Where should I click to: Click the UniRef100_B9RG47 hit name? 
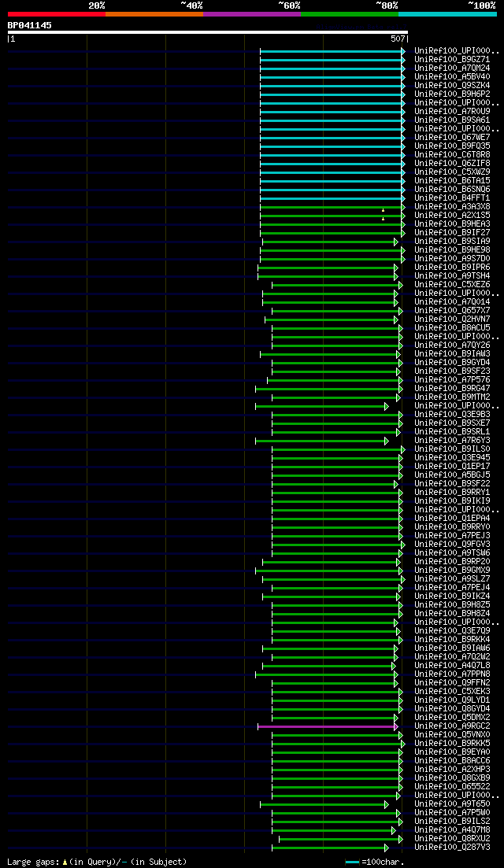(452, 388)
